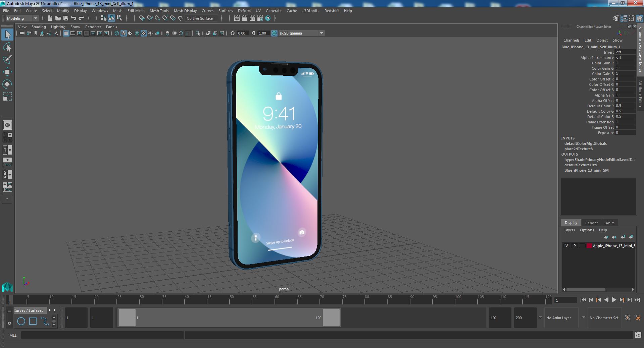
Task: Save the current scene
Action: point(66,18)
